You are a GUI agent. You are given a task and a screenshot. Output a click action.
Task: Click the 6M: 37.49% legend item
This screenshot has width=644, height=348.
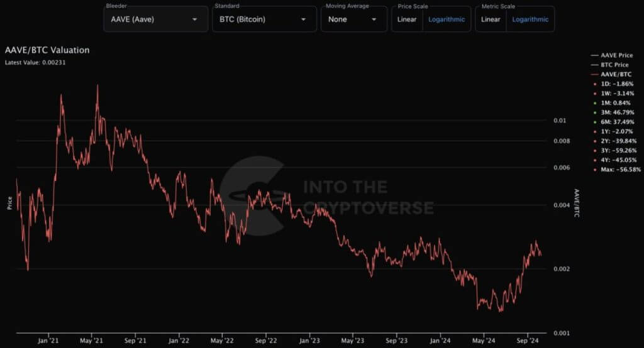614,122
